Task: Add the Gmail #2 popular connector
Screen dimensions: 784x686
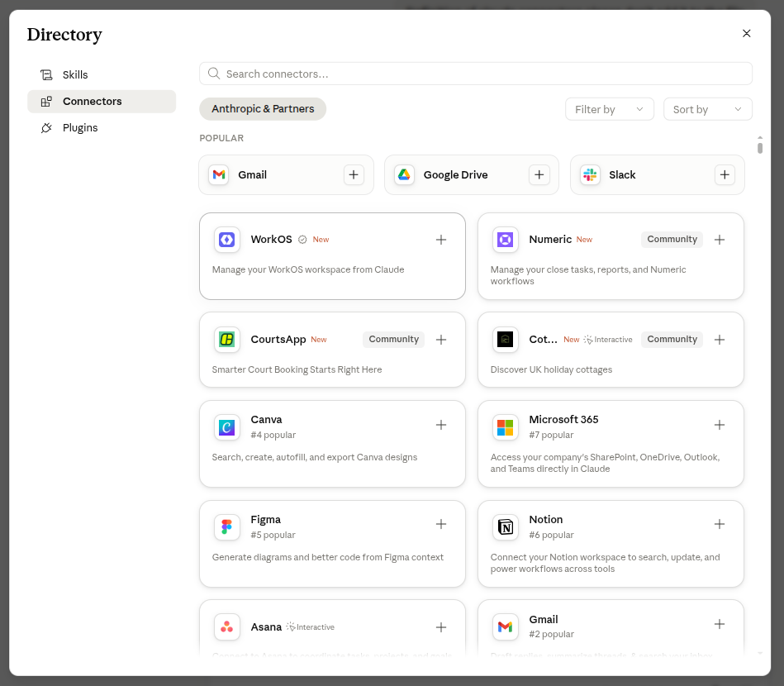Action: [720, 624]
